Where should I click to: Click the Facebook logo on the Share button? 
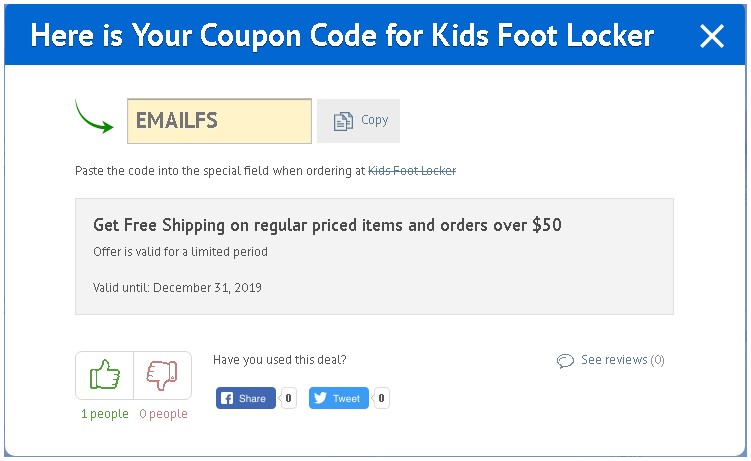(227, 398)
